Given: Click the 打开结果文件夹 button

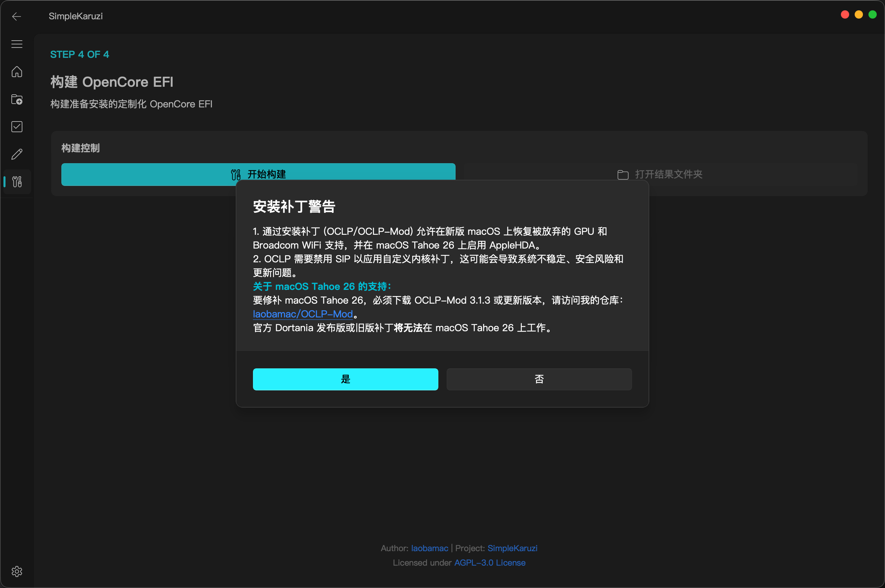Looking at the screenshot, I should pos(669,175).
